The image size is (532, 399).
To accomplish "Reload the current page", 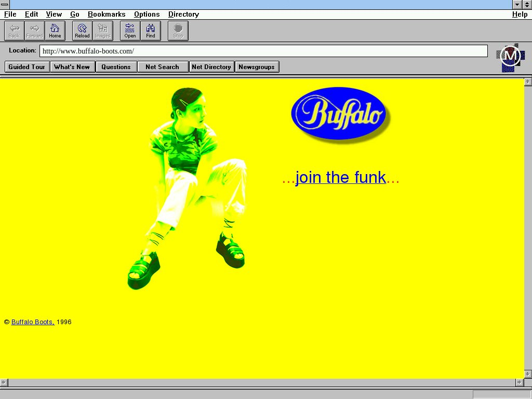I will 82,31.
